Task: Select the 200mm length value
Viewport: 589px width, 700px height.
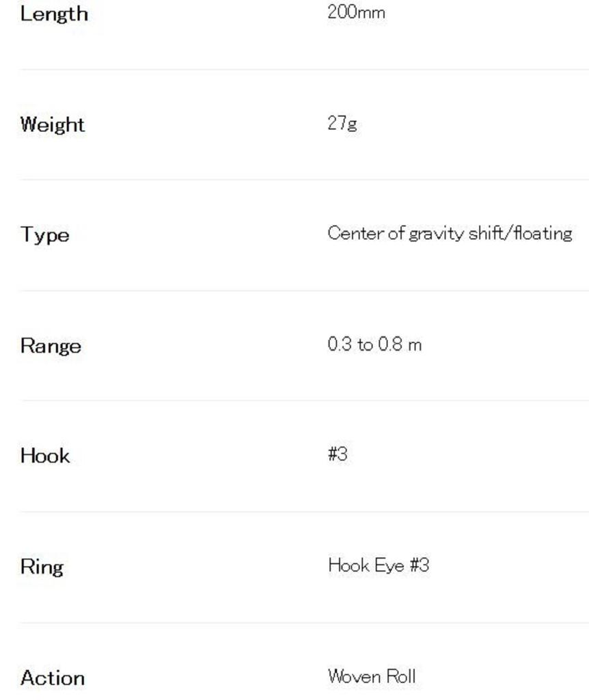Action: tap(356, 12)
